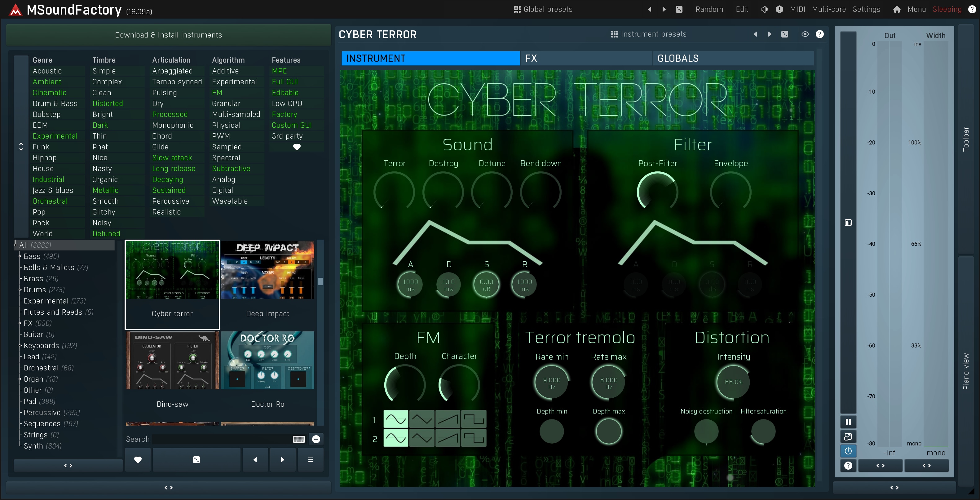
Task: Select square waveform for FM oscillator 2
Action: [x=474, y=438]
